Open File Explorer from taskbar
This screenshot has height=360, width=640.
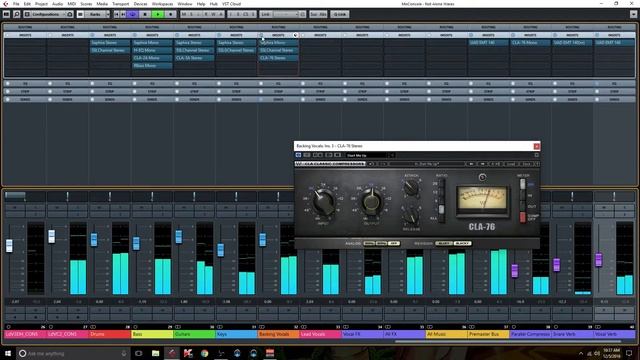coord(156,353)
